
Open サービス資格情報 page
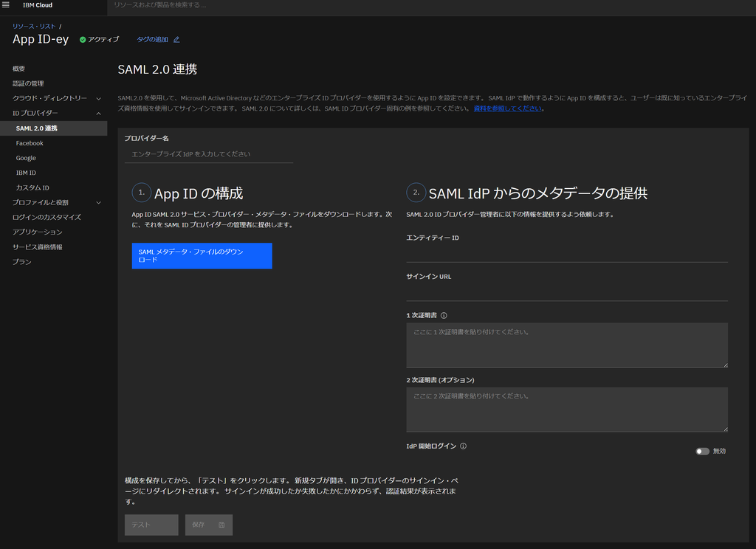[x=38, y=247]
